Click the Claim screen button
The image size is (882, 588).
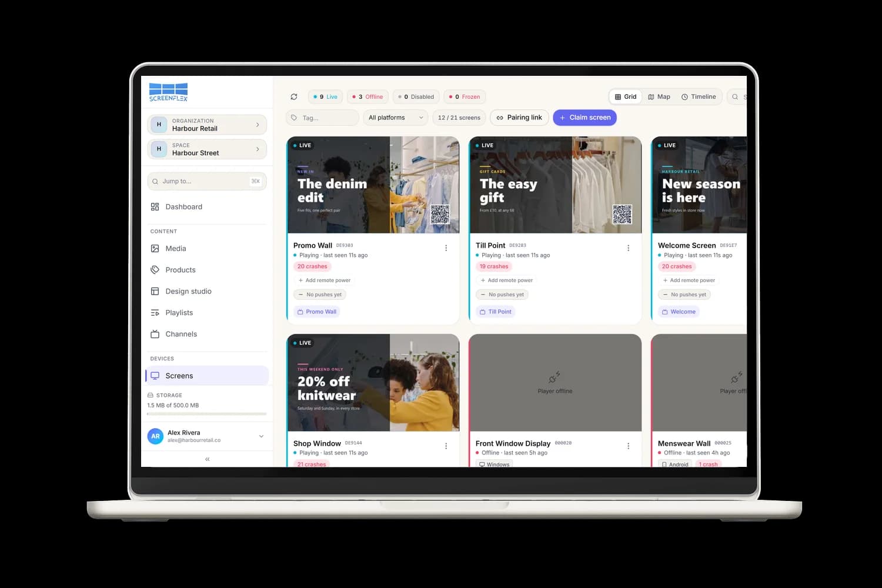[x=585, y=118]
